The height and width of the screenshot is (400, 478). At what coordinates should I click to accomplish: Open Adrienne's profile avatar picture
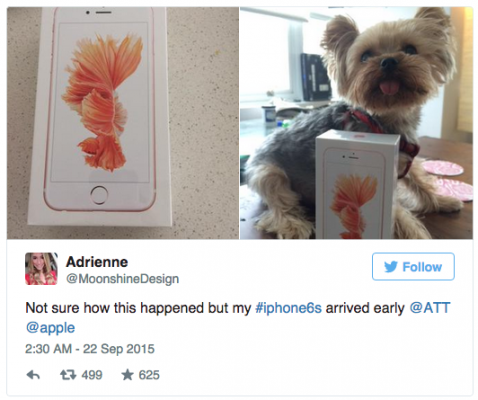(x=41, y=269)
